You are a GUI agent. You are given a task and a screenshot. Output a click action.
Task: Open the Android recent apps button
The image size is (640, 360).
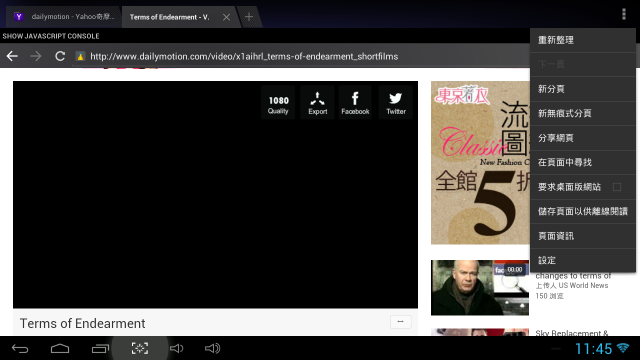pos(100,348)
